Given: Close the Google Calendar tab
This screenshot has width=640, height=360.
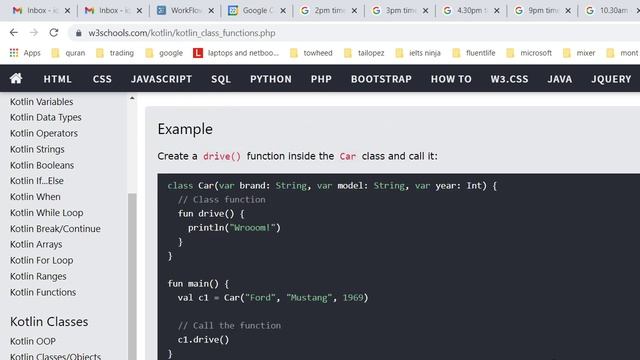Looking at the screenshot, I should tap(283, 11).
